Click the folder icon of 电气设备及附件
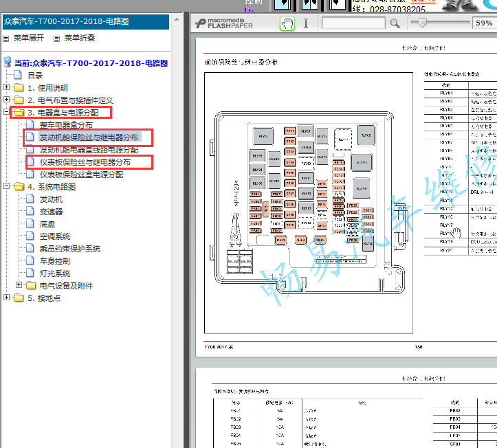The image size is (497, 448). [31, 285]
